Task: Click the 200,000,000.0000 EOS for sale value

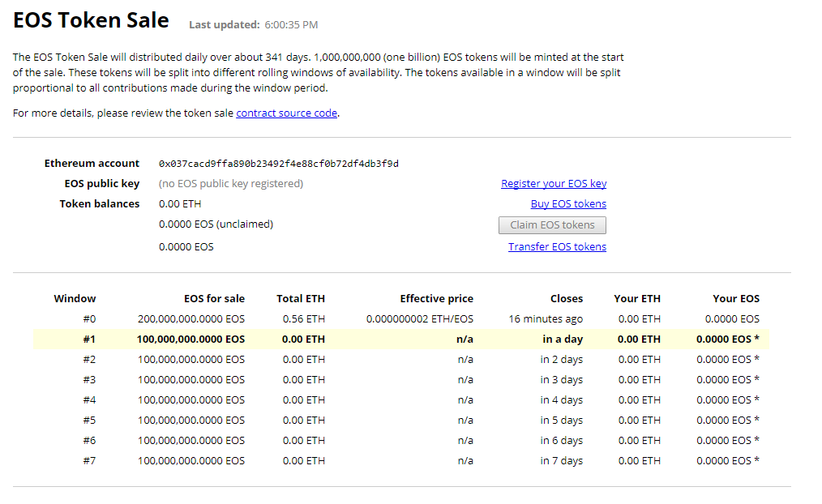Action: coord(191,319)
